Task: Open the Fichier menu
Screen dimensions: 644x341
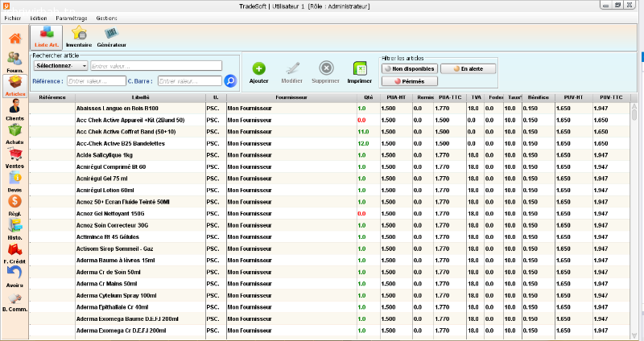Action: pos(13,18)
